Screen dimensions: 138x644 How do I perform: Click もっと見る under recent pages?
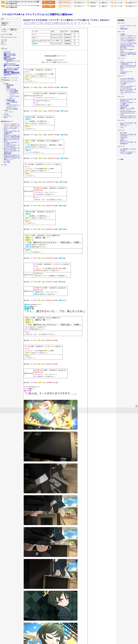[4, 165]
